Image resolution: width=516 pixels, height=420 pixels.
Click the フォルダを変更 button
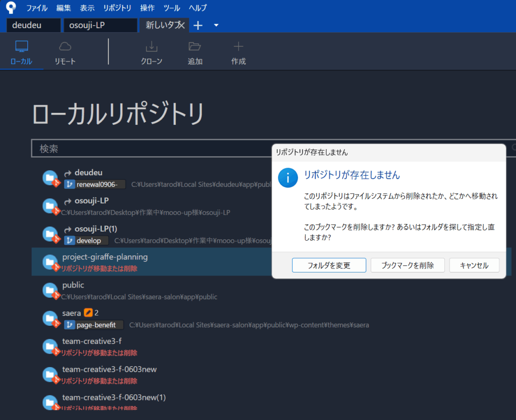[x=329, y=265]
